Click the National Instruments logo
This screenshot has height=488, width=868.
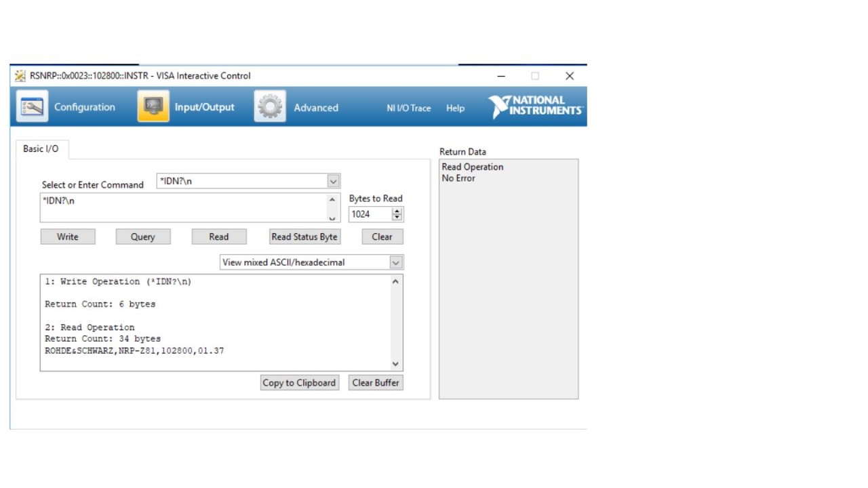536,106
